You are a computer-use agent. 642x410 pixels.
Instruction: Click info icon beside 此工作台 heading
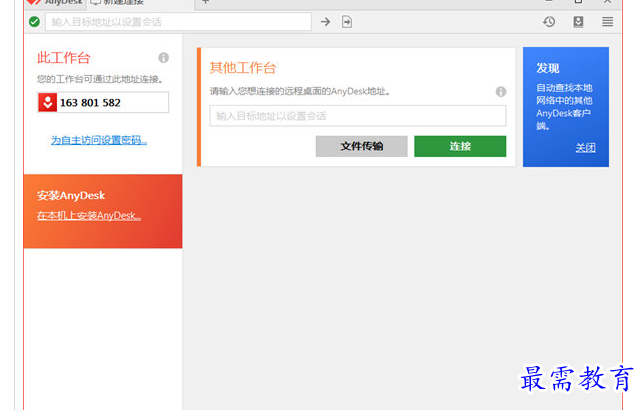tap(163, 58)
